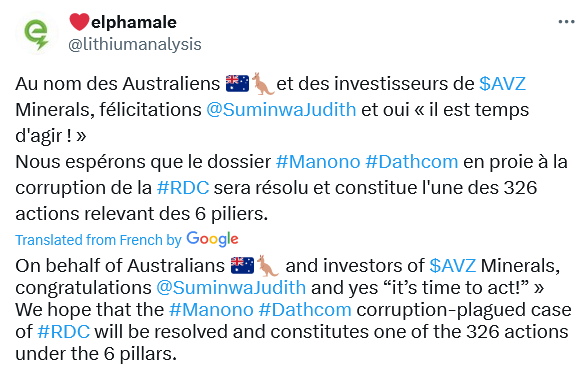Open the #Dathcom hashtag in the French text
The height and width of the screenshot is (380, 580).
coord(412,162)
